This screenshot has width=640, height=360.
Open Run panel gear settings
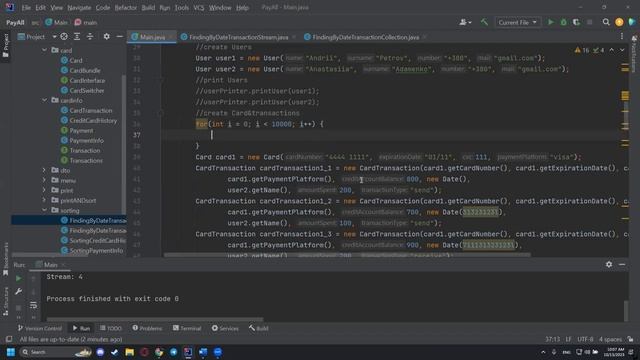[x=609, y=264]
